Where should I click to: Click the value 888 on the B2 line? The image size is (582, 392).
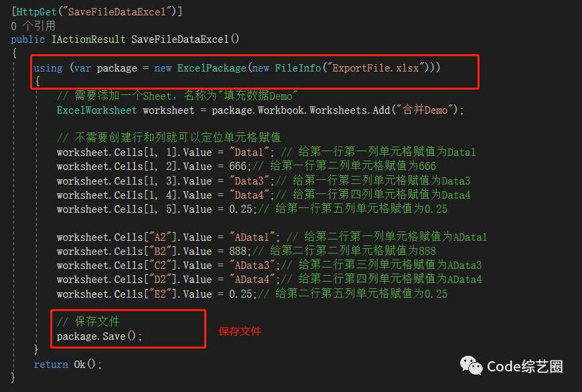238,251
